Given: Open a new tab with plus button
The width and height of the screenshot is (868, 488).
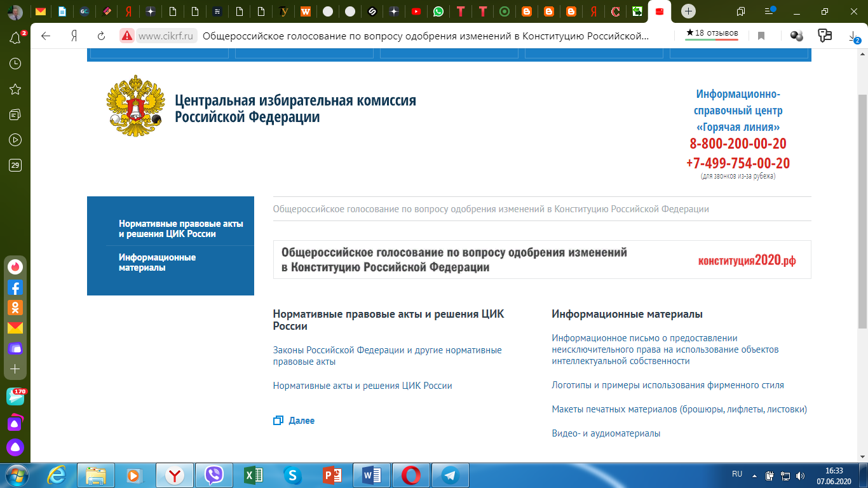Looking at the screenshot, I should [x=688, y=11].
